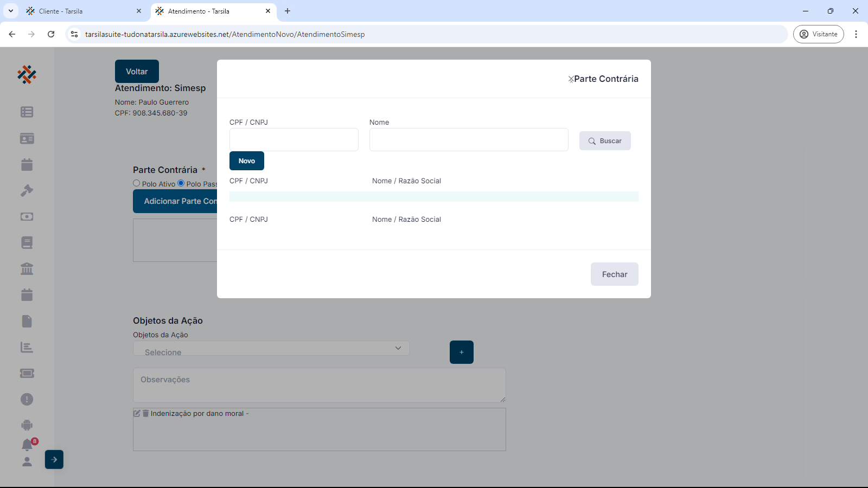Open Chrome's tab search dropdown arrow

[10, 11]
